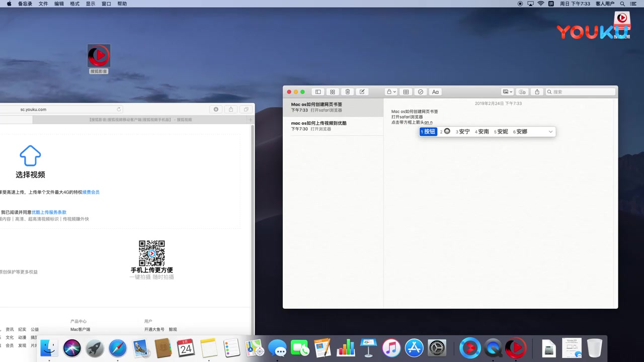Show Safari downloads
Screen dimensions: 644x362
tap(216, 109)
